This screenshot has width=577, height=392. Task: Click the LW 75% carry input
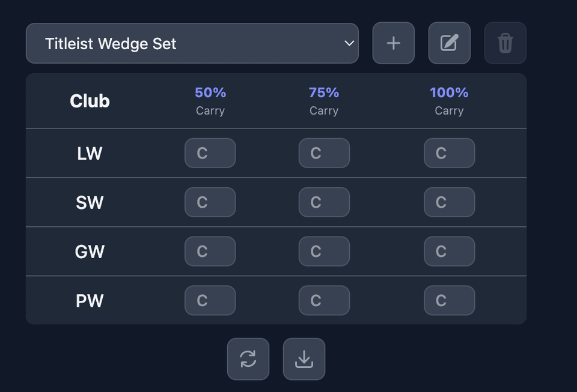pyautogui.click(x=324, y=153)
